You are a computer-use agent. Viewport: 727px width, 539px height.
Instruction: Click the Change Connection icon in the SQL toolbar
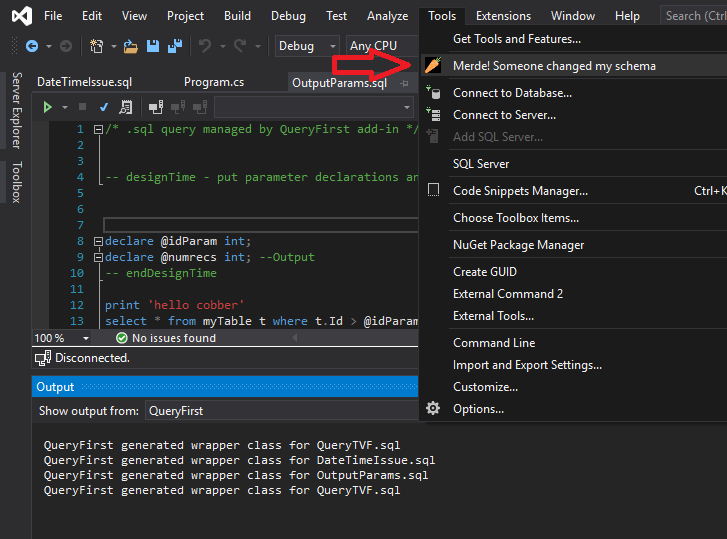pyautogui.click(x=200, y=108)
